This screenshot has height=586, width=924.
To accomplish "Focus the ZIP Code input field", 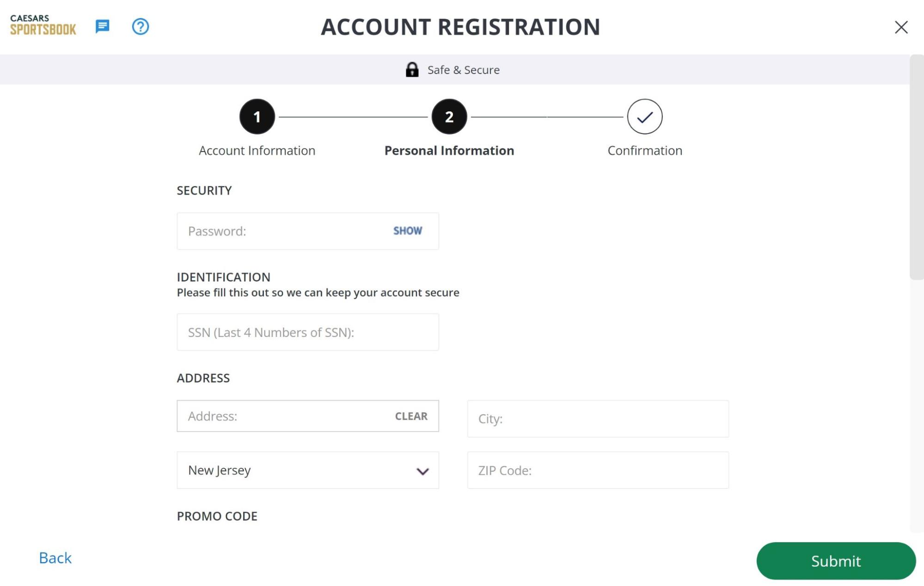I will [598, 470].
